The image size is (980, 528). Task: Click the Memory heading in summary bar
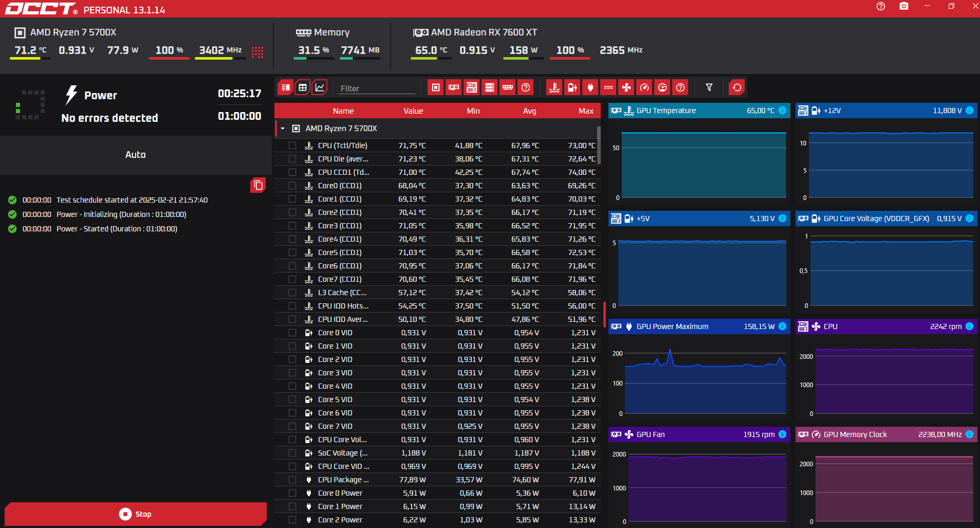pyautogui.click(x=331, y=32)
